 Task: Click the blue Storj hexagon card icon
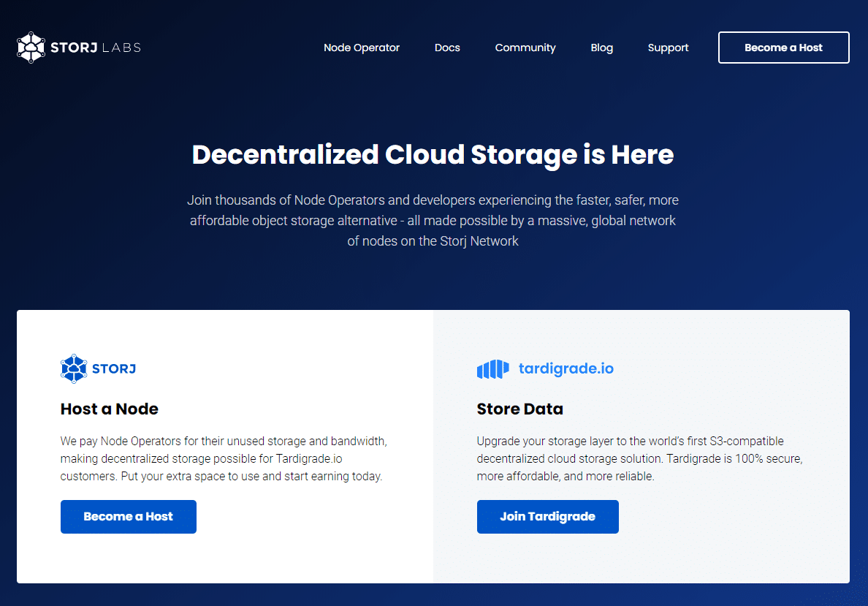[x=74, y=368]
